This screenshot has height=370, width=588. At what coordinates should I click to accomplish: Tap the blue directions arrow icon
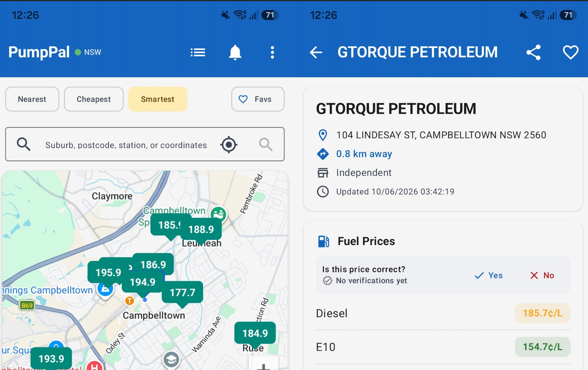(x=323, y=154)
